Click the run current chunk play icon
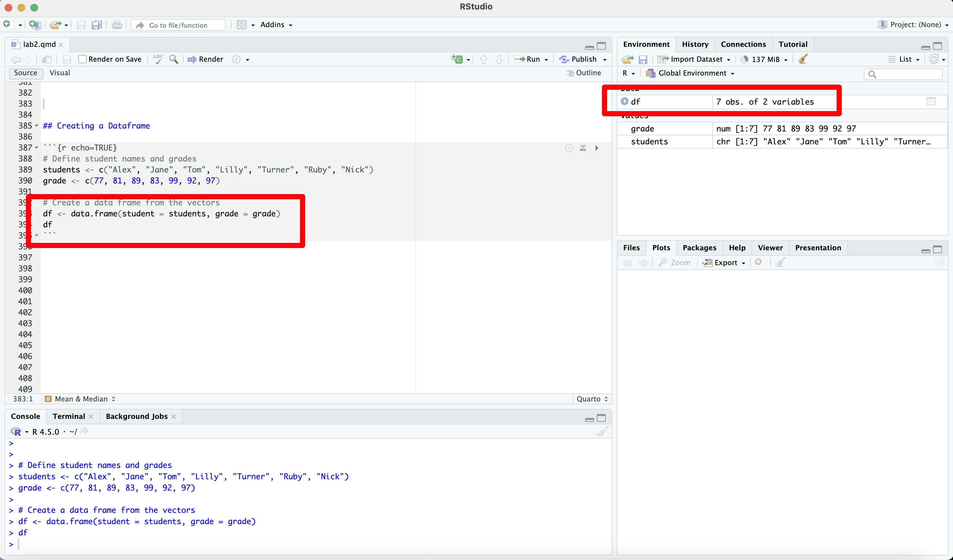This screenshot has width=953, height=560. (x=596, y=148)
